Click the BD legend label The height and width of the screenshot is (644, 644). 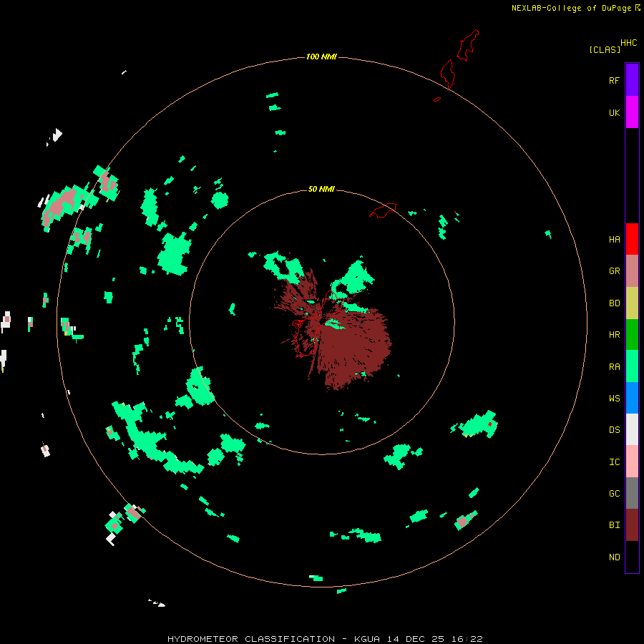(x=614, y=303)
